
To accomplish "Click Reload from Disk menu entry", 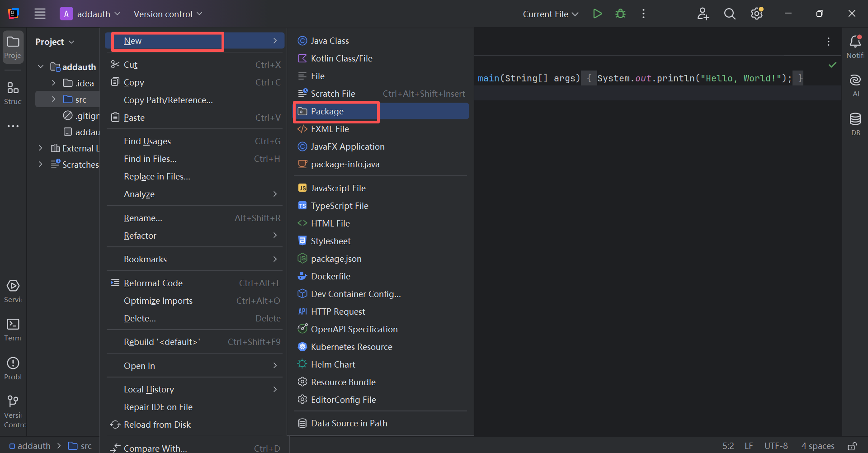I will coord(157,425).
